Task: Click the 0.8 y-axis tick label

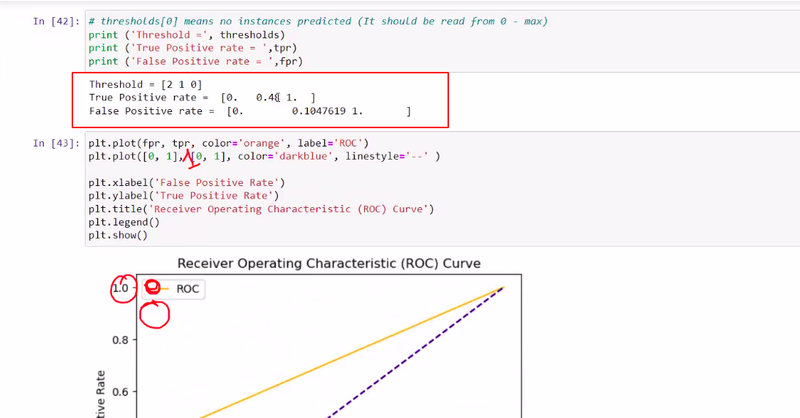Action: point(121,340)
